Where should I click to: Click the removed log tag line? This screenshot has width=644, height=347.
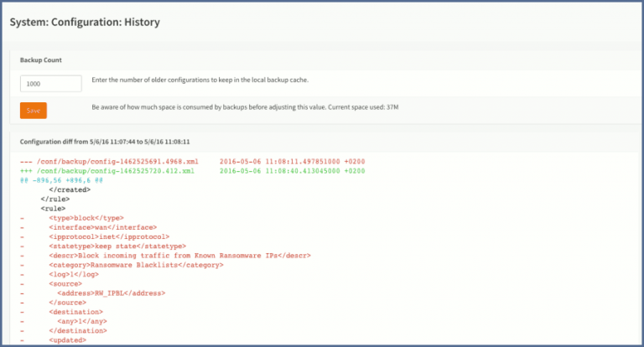(73, 274)
